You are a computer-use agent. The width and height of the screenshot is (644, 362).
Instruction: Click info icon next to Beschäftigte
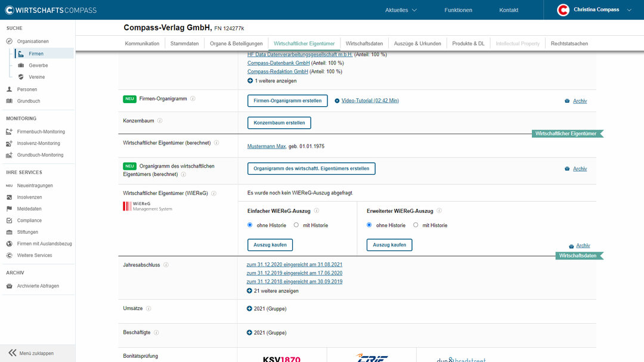point(156,333)
